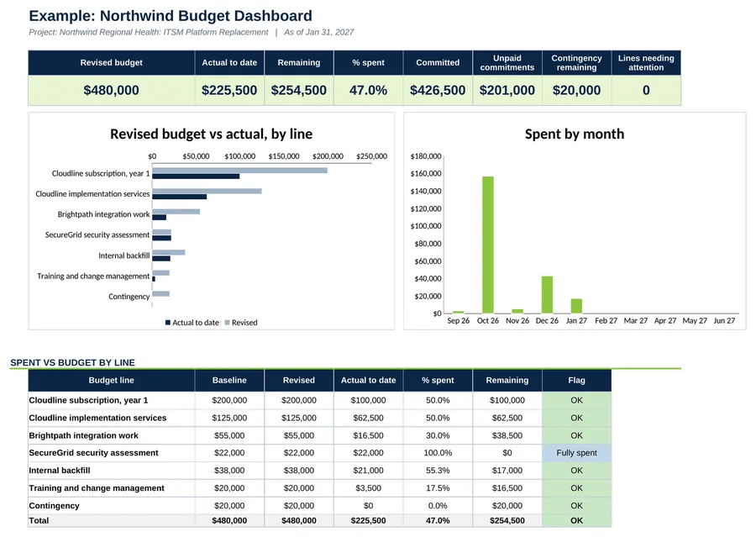Click the "Revised budget" KPI header
Viewport: 756px width, 537px height.
pos(112,63)
